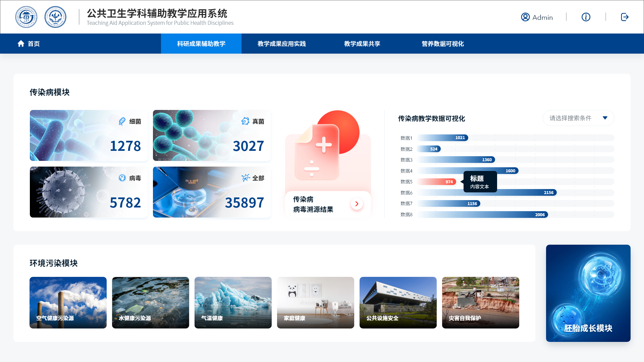The width and height of the screenshot is (644, 362).
Task: Click the dropdown triangle in search condition box
Action: [x=605, y=118]
